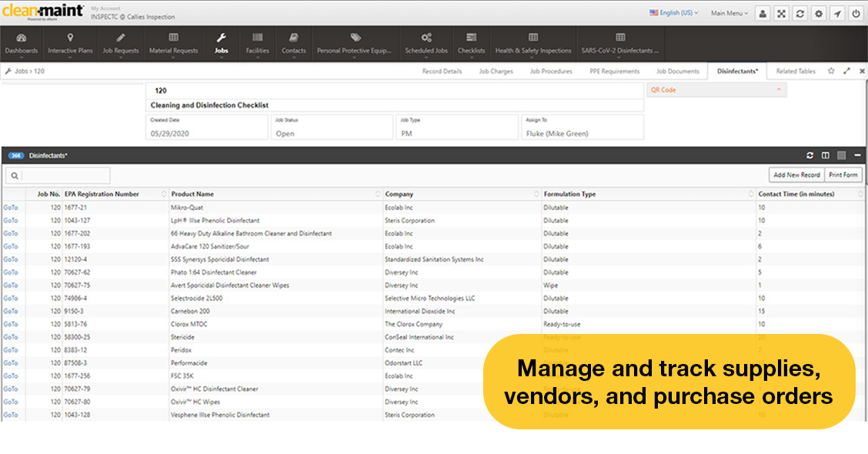Mark record as favorite with star icon
The height and width of the screenshot is (454, 868).
(831, 71)
